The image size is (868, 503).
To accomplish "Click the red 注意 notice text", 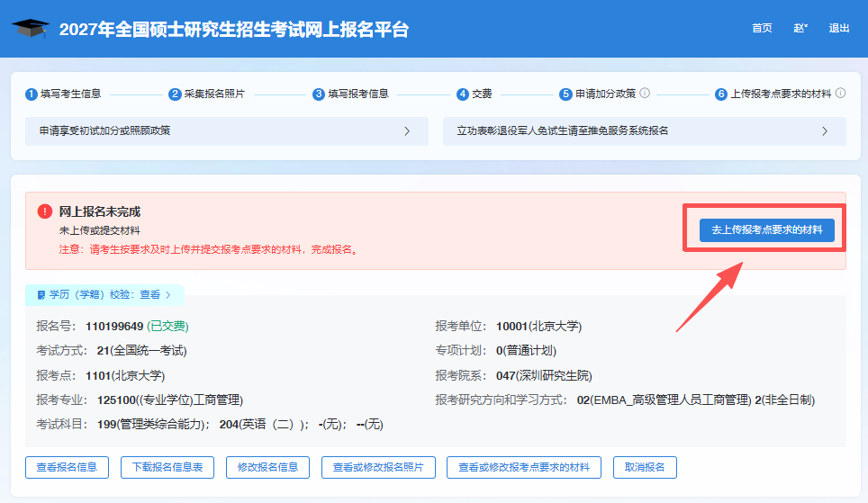I will click(x=211, y=249).
